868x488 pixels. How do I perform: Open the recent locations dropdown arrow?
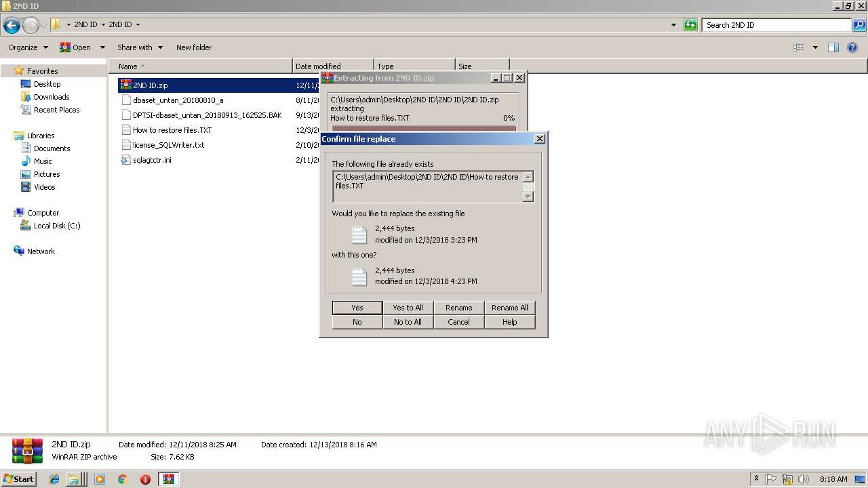click(x=43, y=26)
